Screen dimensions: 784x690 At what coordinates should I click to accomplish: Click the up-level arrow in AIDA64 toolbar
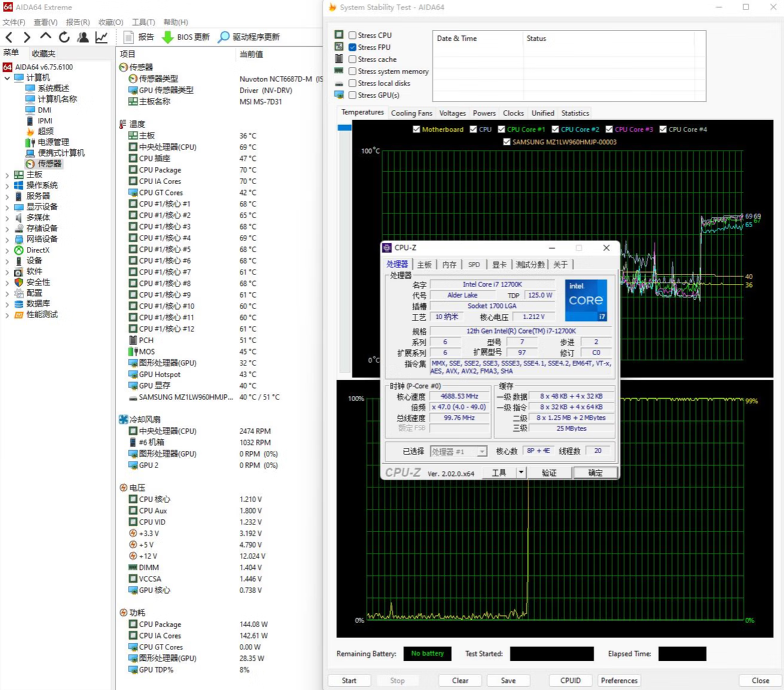tap(45, 36)
